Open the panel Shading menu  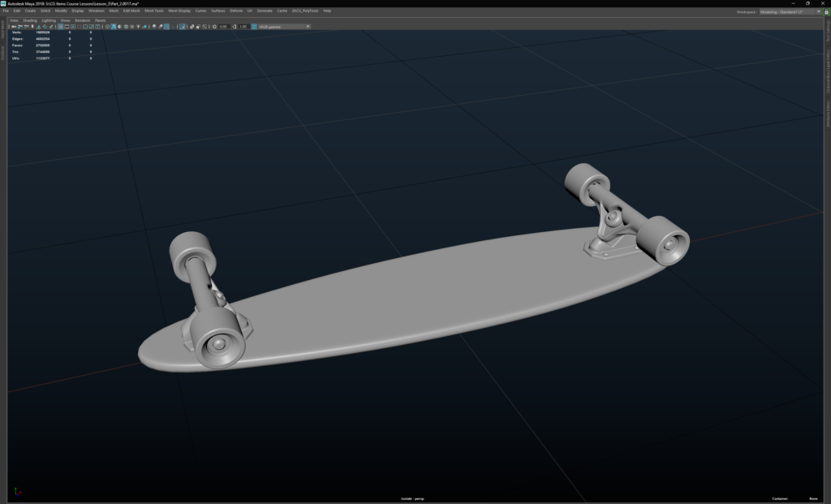coord(30,20)
